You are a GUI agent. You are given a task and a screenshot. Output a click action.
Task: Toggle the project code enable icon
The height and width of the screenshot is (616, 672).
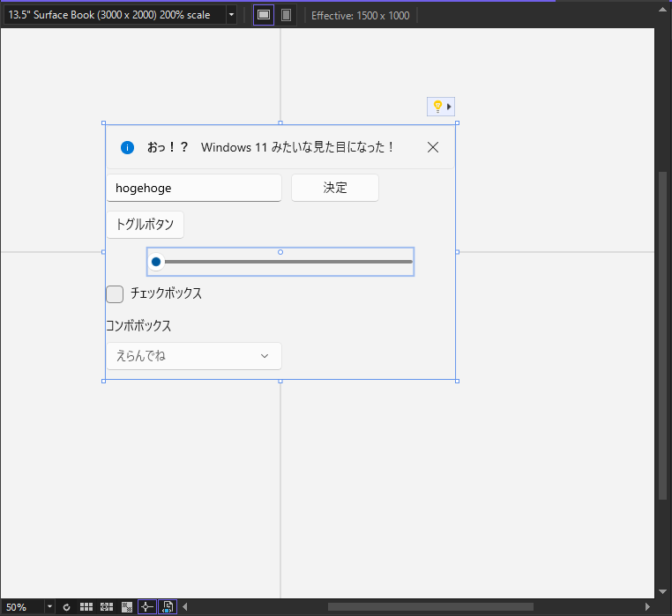click(x=168, y=607)
